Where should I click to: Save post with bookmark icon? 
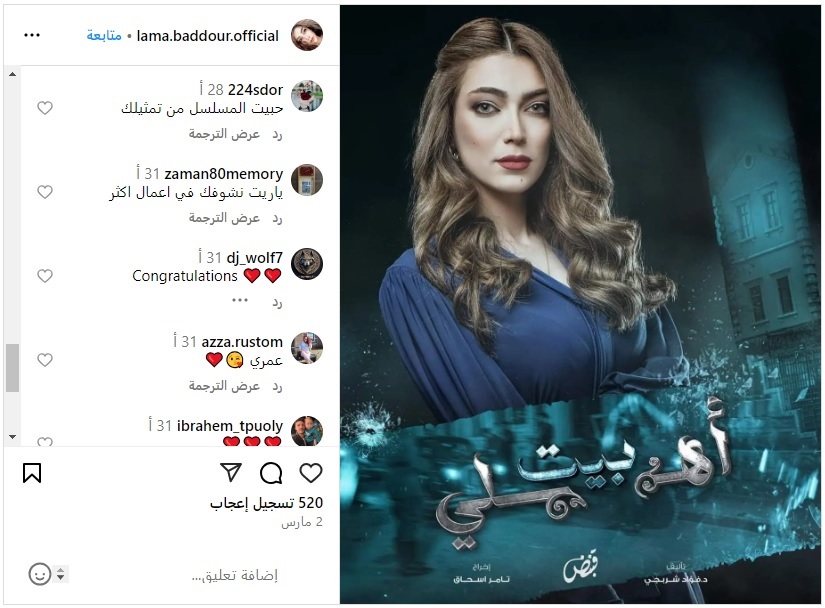(x=32, y=473)
